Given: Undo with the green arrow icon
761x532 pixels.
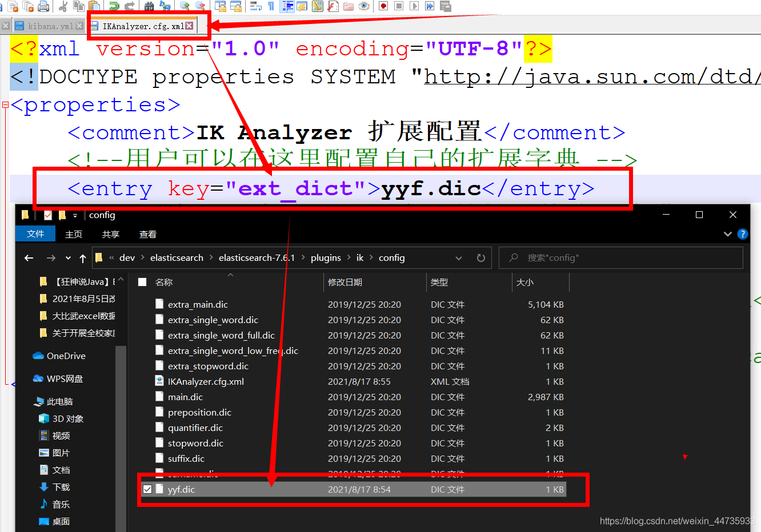Looking at the screenshot, I should pos(113,7).
